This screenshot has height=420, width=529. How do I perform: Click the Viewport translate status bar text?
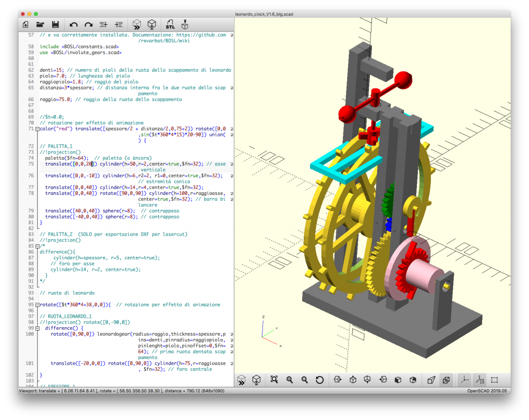(x=121, y=391)
